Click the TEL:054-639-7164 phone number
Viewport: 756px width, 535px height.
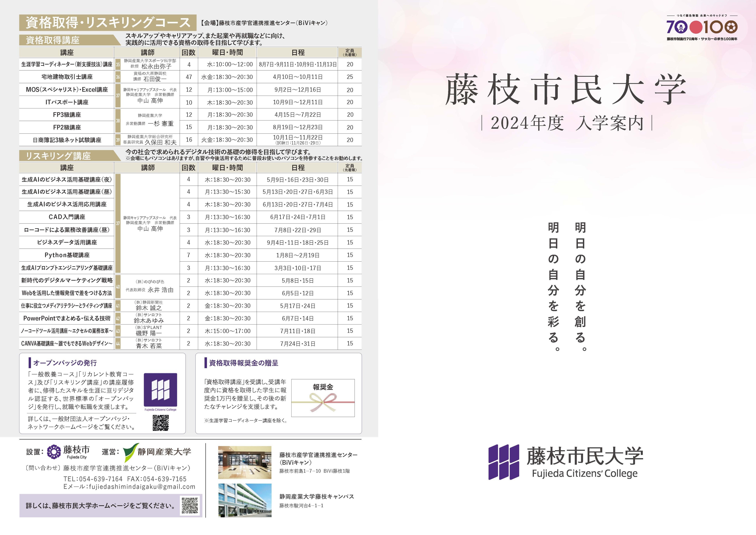(x=93, y=479)
